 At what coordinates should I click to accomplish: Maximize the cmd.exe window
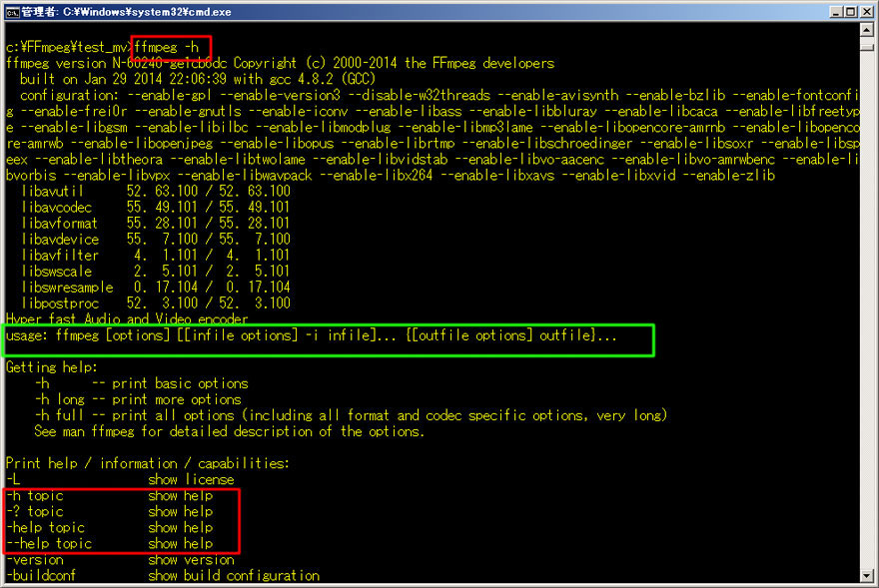[850, 12]
